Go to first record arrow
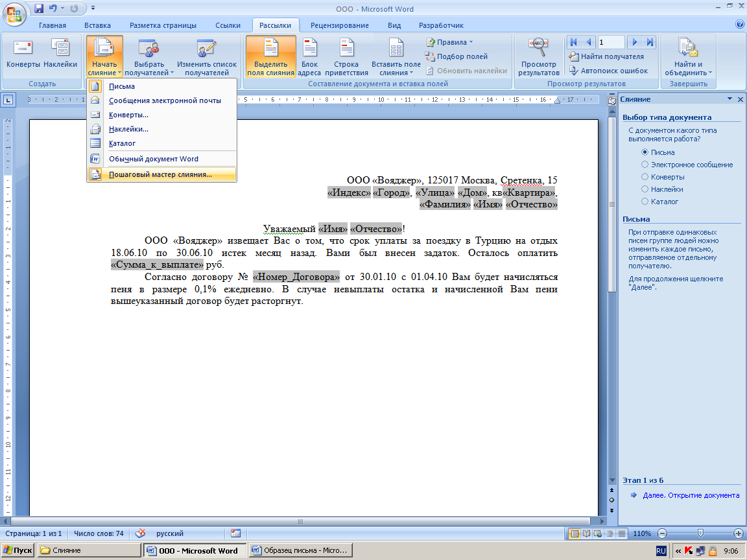747x560 pixels. tap(574, 42)
